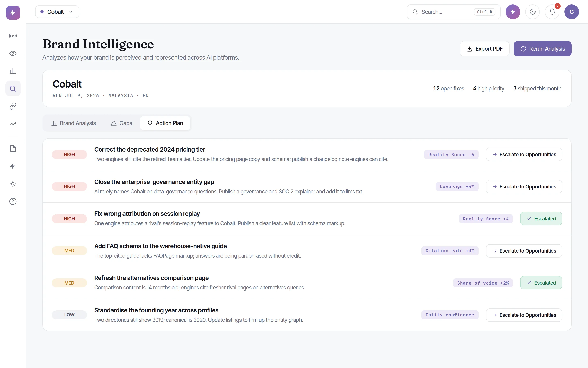Image resolution: width=588 pixels, height=368 pixels.
Task: Open the lightning bolt sidebar icon
Action: (x=13, y=166)
